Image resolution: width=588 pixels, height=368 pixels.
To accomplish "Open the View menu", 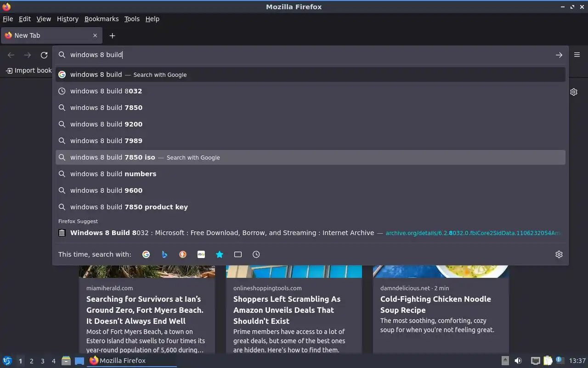I will [x=44, y=19].
